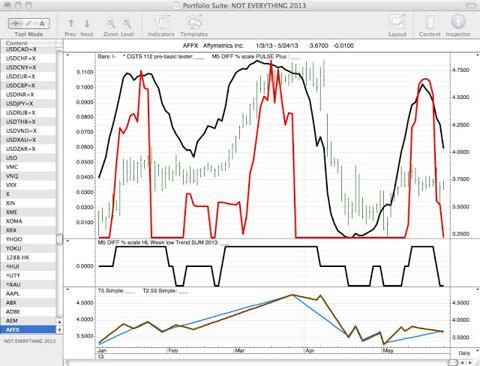Open the Daily interval selector
The width and height of the screenshot is (480, 366).
tap(464, 353)
